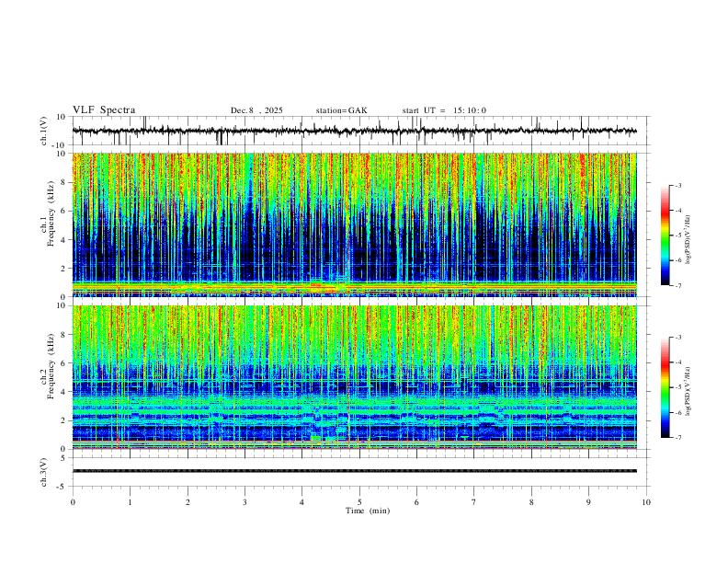Click inside the ch.1 frequency spectrogram
Viewport: 728px width, 563px height.
tap(354, 224)
